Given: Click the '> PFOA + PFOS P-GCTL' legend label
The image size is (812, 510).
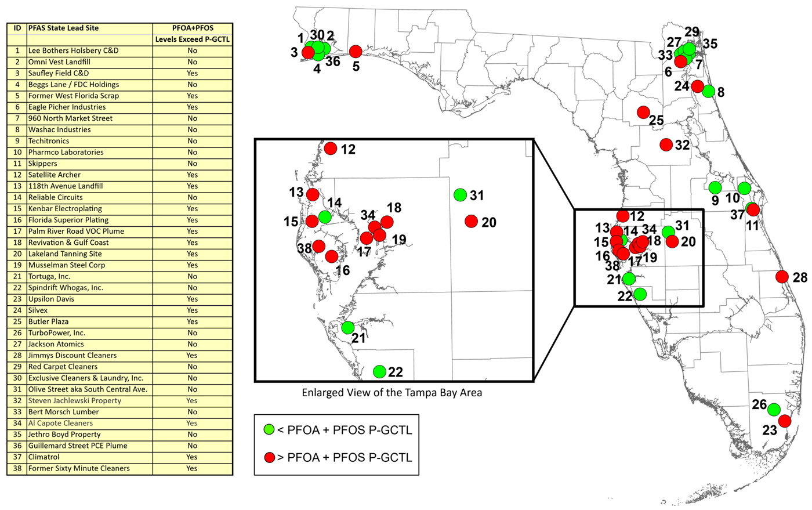Looking at the screenshot, I should pos(345,458).
